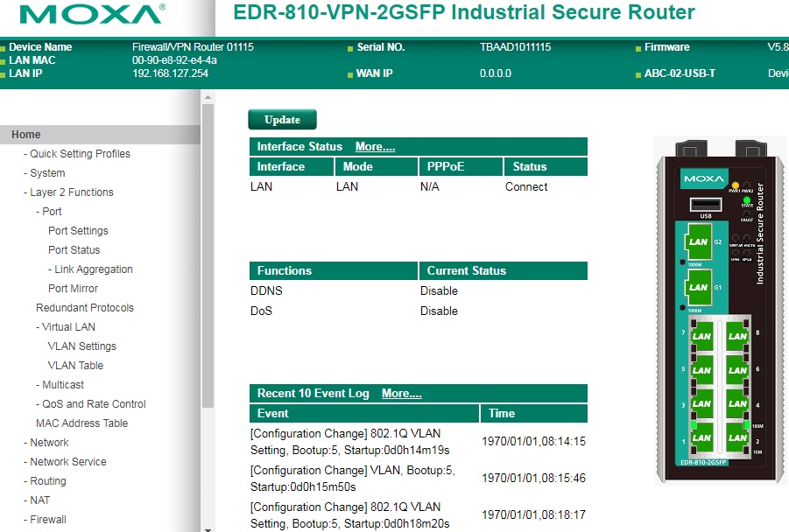The image size is (789, 532).
Task: Click LAN port 4 on device image
Action: 737,403
